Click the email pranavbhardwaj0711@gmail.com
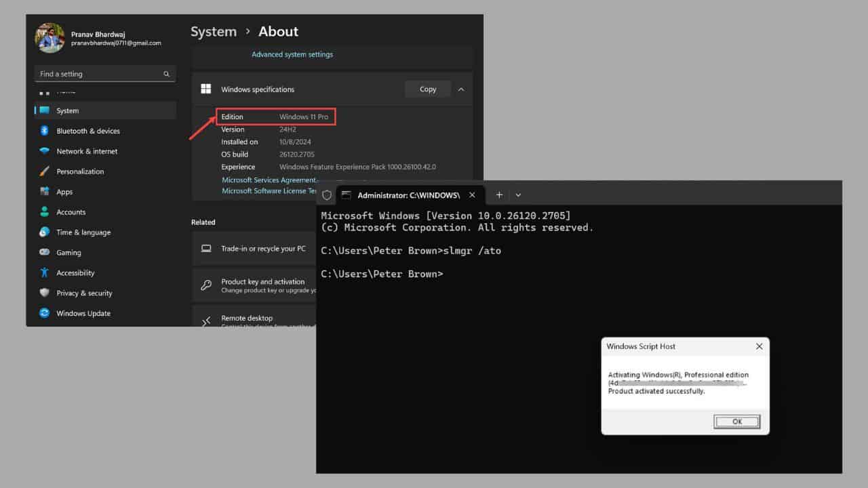The width and height of the screenshot is (868, 488). pyautogui.click(x=116, y=43)
